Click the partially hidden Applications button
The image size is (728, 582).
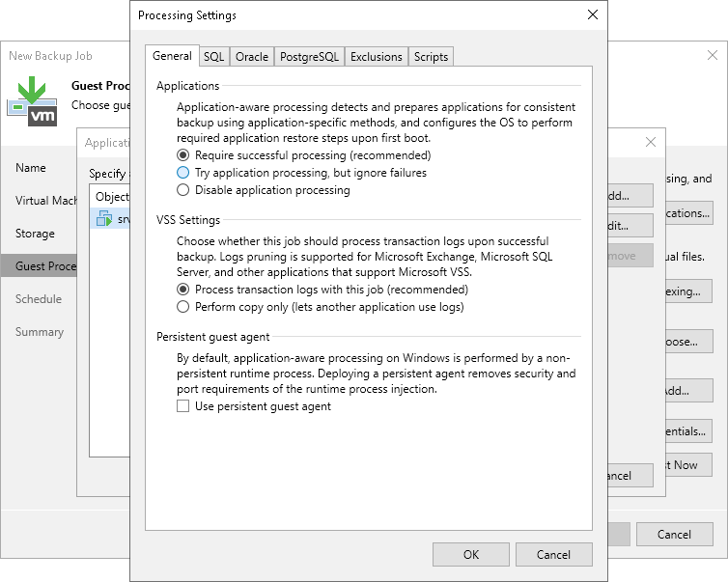689,213
